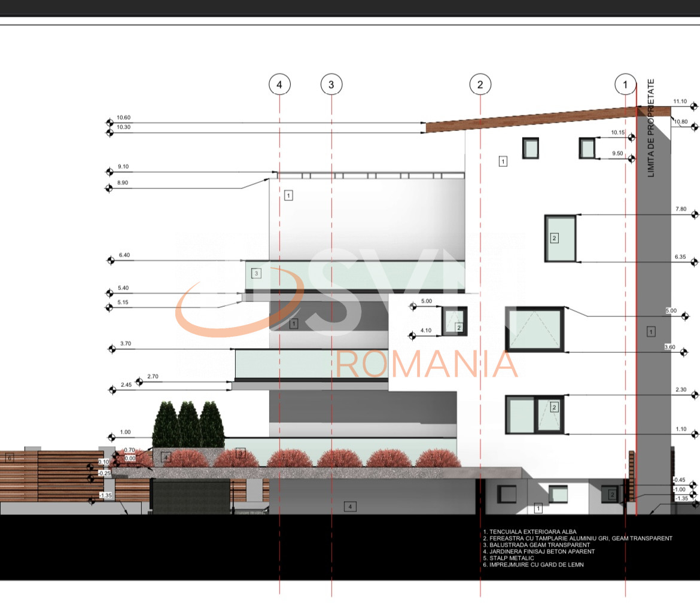Click the 'LIMITA DE PROPRIETATE' vertical label
The image size is (700, 610).
[x=651, y=128]
